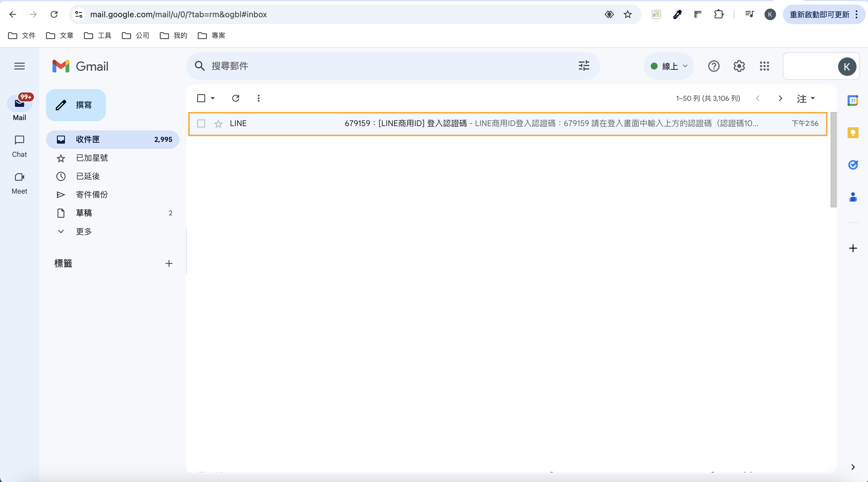The image size is (868, 482).
Task: Open the 專案 bookmarks folder
Action: pos(211,35)
